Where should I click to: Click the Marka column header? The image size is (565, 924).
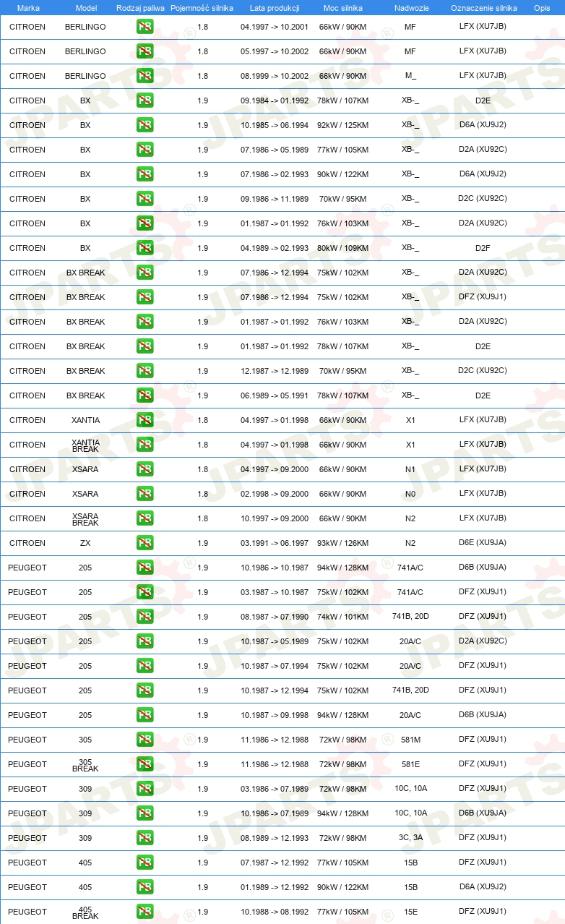point(28,8)
